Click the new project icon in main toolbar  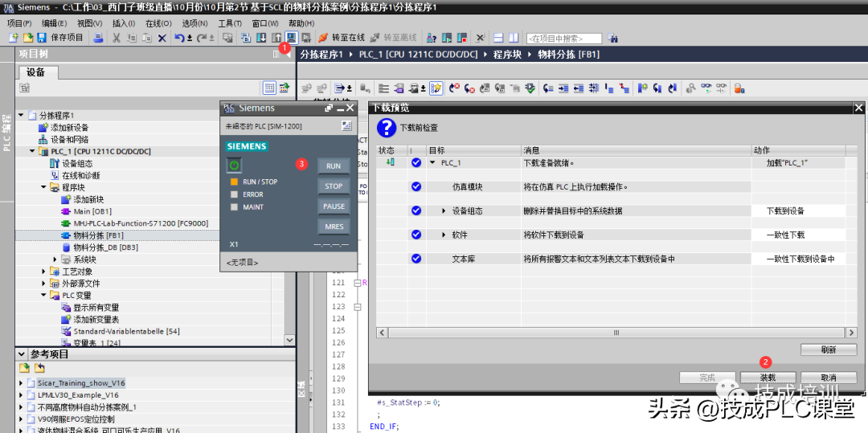coord(14,38)
